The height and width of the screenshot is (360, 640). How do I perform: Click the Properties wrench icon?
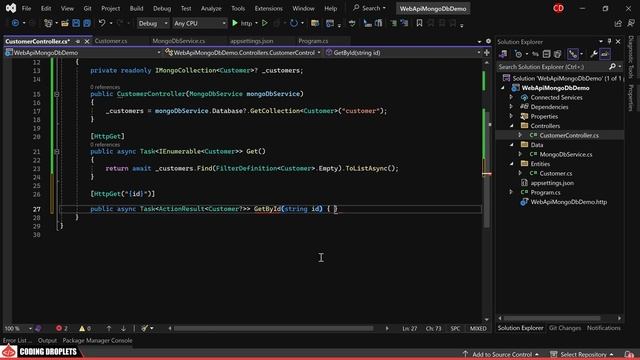click(594, 54)
